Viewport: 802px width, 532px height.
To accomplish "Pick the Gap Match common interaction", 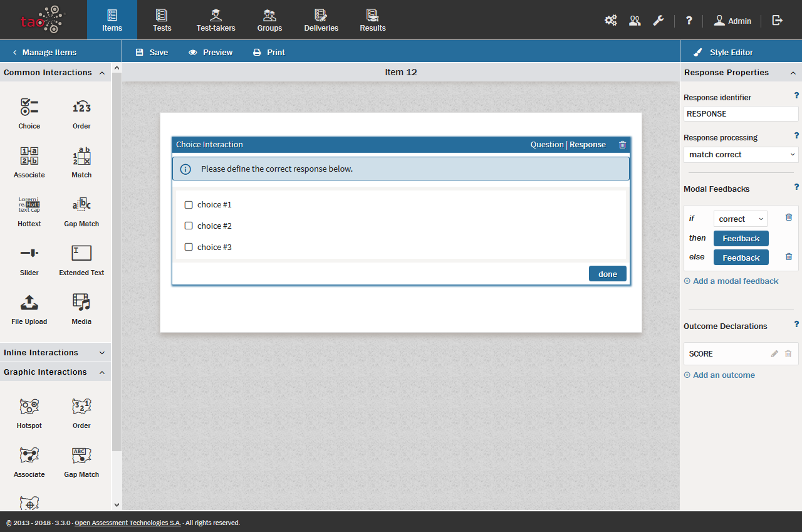I will coord(81,205).
